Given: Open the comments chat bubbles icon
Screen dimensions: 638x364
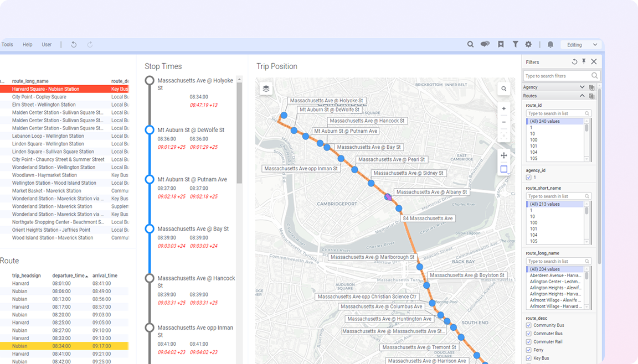Looking at the screenshot, I should coord(485,45).
